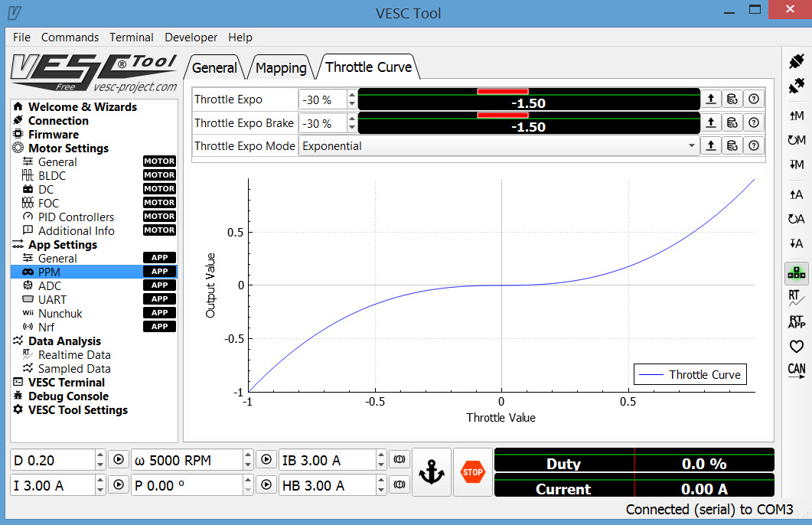Decrease current I 3.00 A spinner
Image resolution: width=812 pixels, height=525 pixels.
tap(100, 490)
